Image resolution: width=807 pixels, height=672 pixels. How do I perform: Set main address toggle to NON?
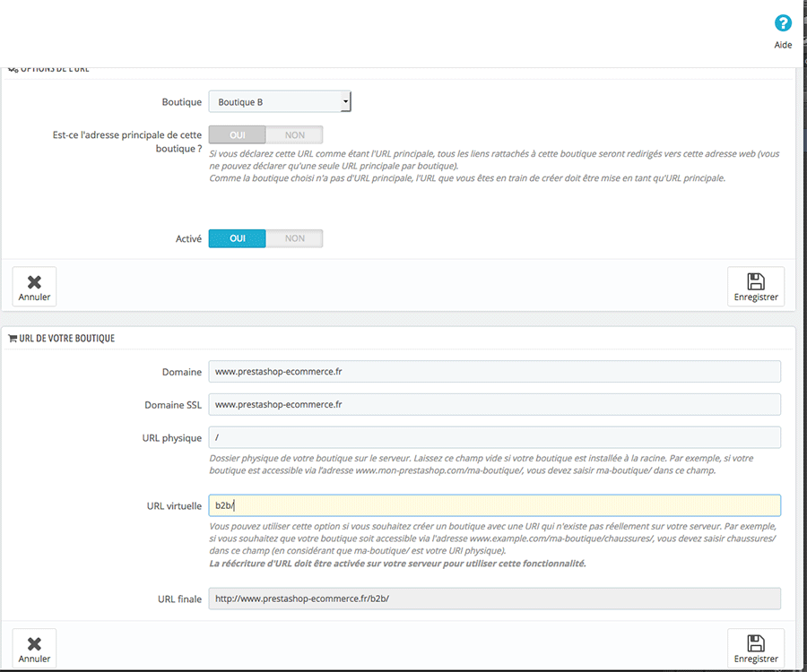(294, 135)
